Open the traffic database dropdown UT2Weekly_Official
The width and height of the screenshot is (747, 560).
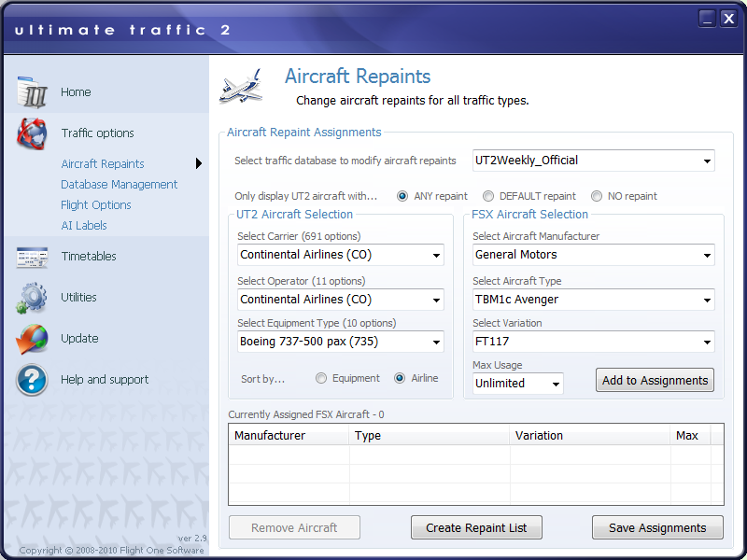[594, 161]
